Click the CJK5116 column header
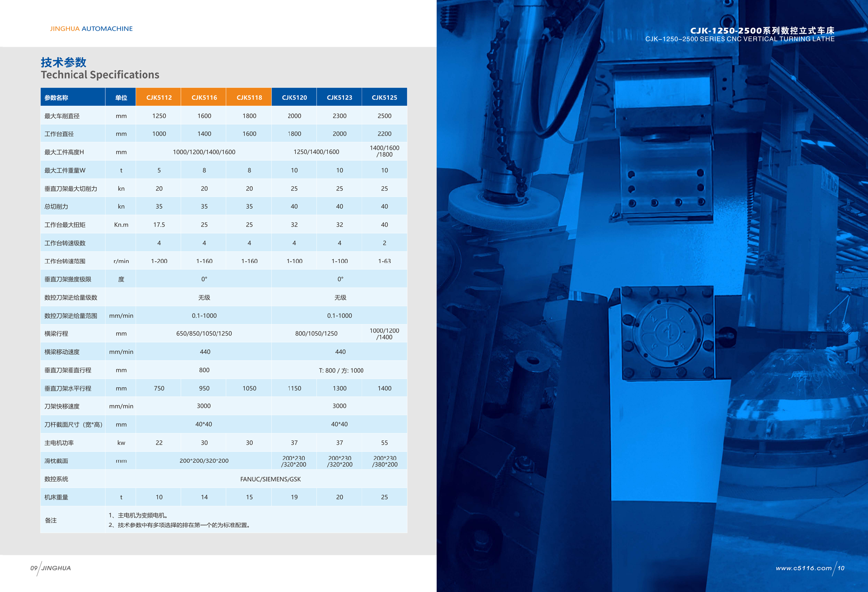Screen dimensions: 868x592 point(204,98)
